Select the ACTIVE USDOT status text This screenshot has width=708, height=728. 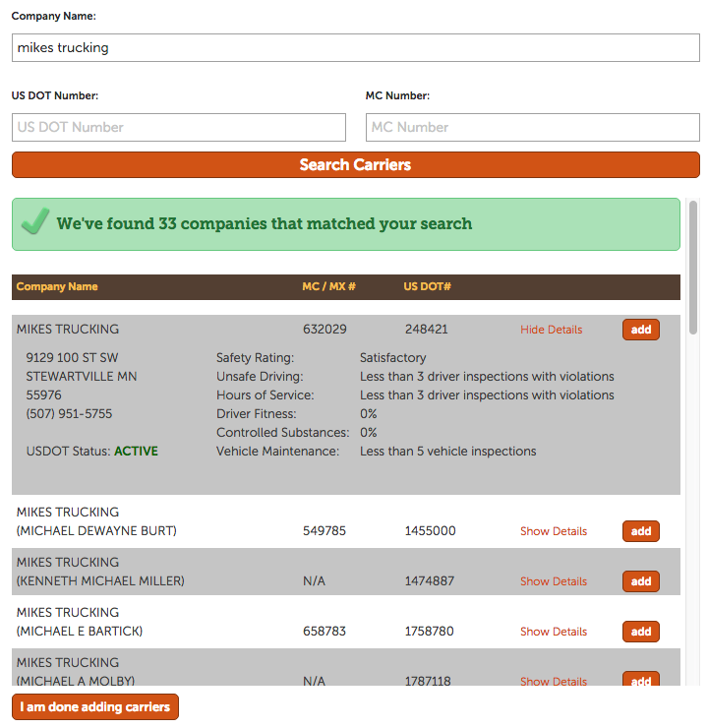(x=136, y=452)
